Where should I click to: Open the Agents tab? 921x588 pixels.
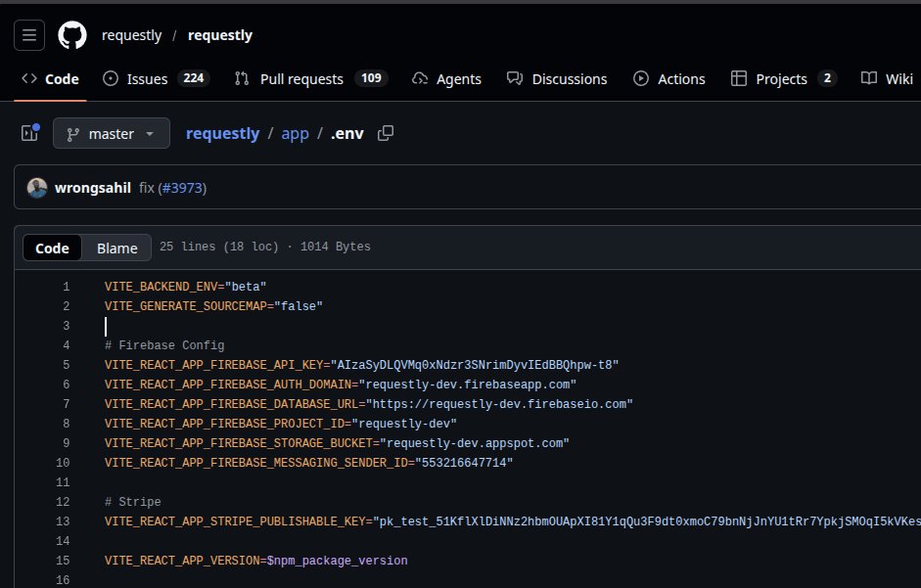[x=447, y=78]
